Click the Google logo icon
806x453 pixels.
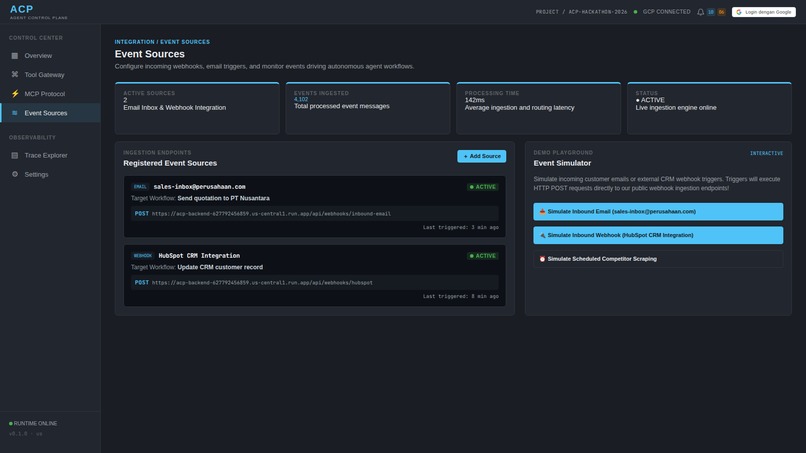click(739, 12)
